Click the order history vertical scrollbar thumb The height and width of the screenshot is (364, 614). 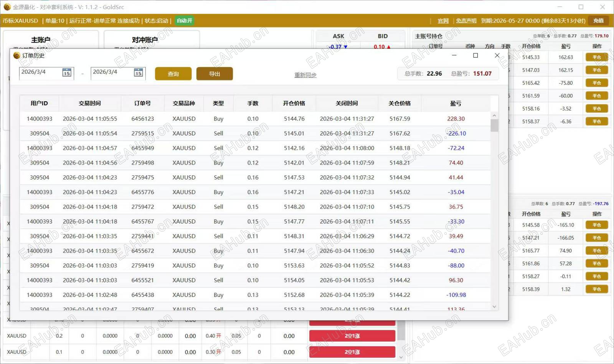click(x=494, y=125)
